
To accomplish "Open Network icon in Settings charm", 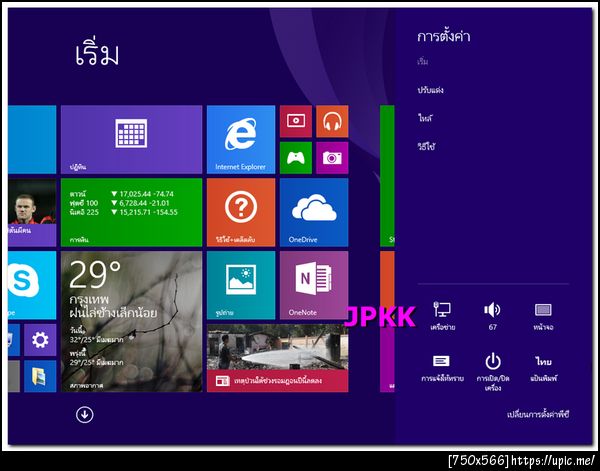I will 442,316.
